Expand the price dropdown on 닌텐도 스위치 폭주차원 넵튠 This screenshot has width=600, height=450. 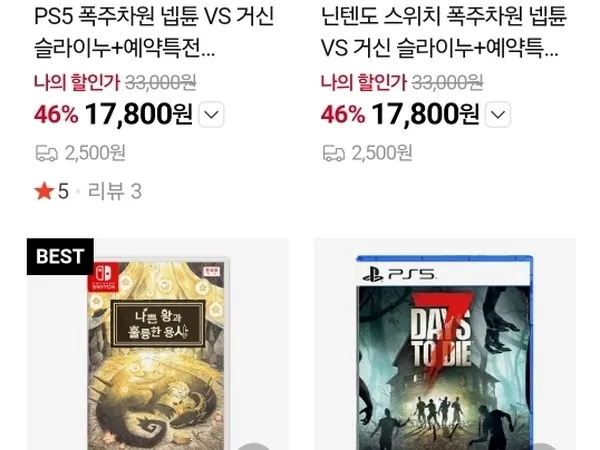tap(498, 114)
